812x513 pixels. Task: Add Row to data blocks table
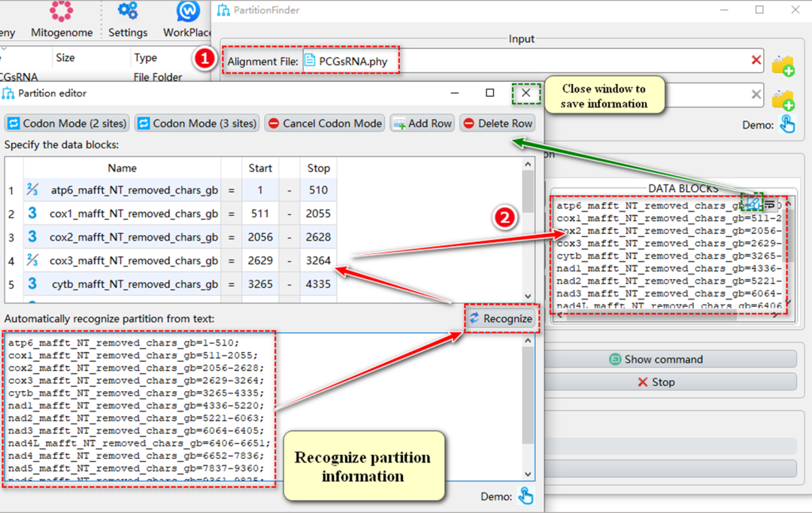pyautogui.click(x=422, y=123)
